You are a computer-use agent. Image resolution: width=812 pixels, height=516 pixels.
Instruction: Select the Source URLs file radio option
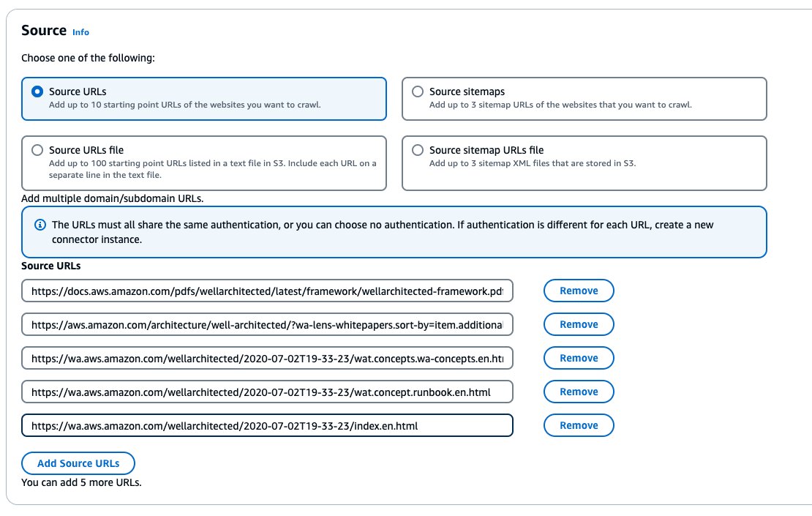coord(37,150)
